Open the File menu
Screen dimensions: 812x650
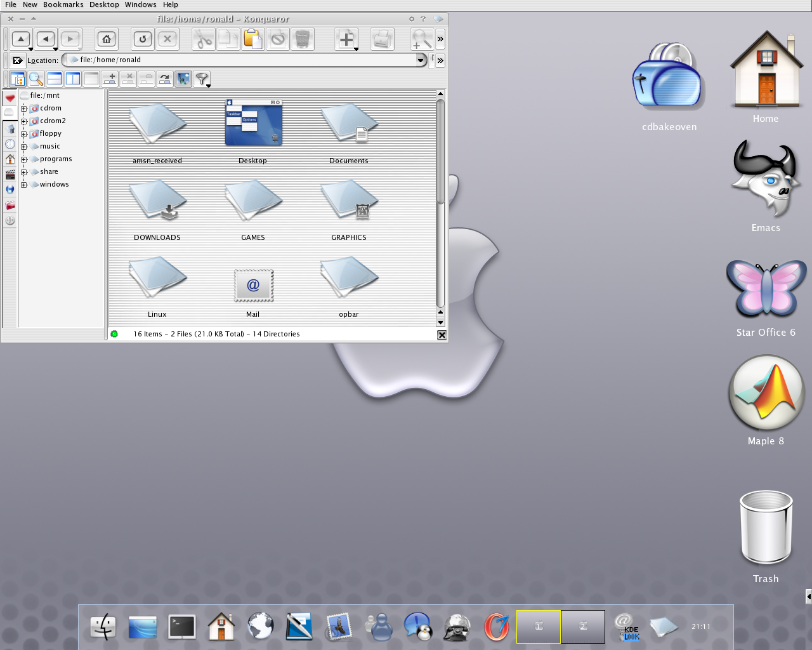(x=11, y=4)
